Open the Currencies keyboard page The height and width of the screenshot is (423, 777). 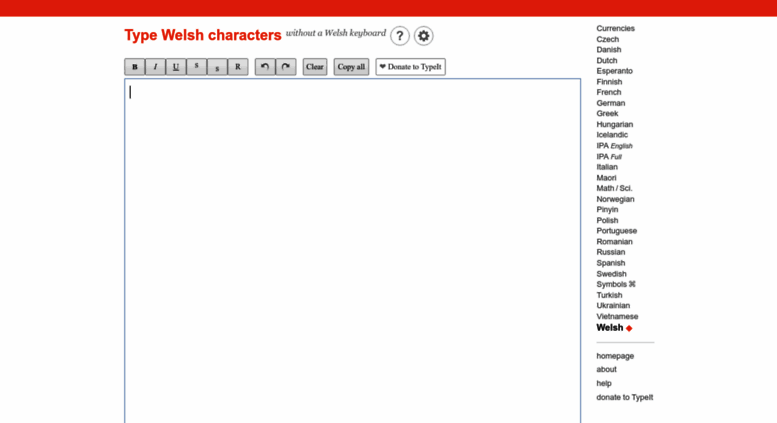(x=615, y=28)
